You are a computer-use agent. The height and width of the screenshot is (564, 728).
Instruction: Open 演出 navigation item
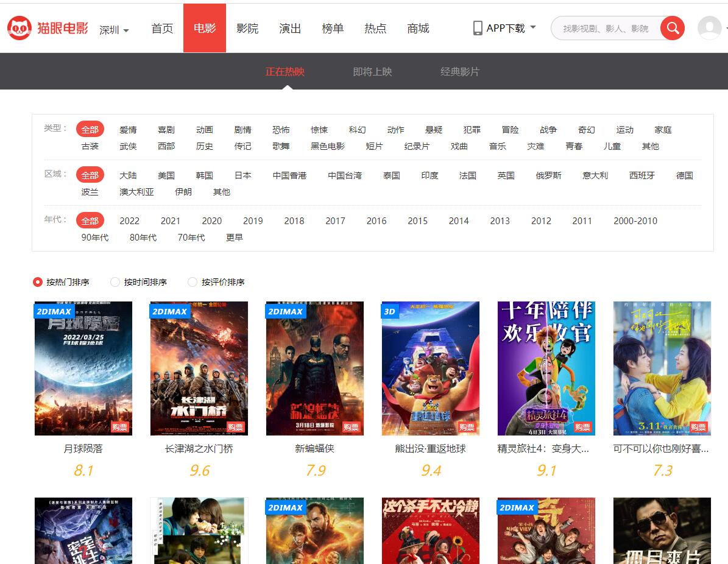[290, 28]
